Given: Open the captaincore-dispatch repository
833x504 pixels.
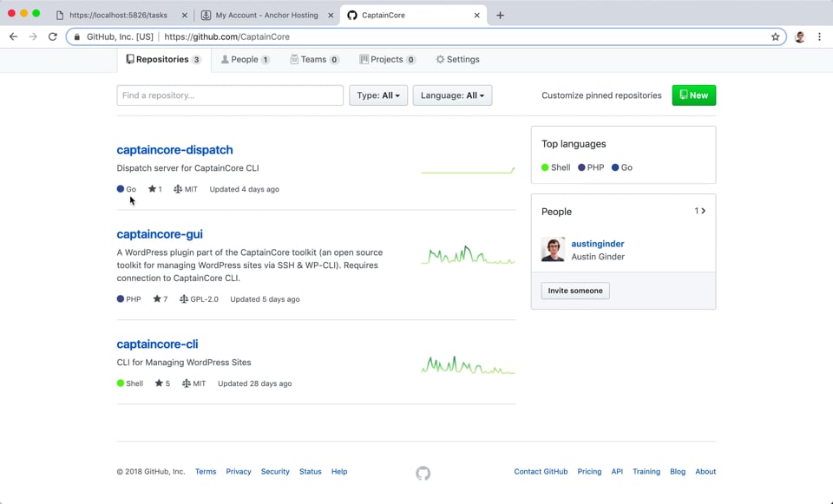Looking at the screenshot, I should click(x=174, y=150).
